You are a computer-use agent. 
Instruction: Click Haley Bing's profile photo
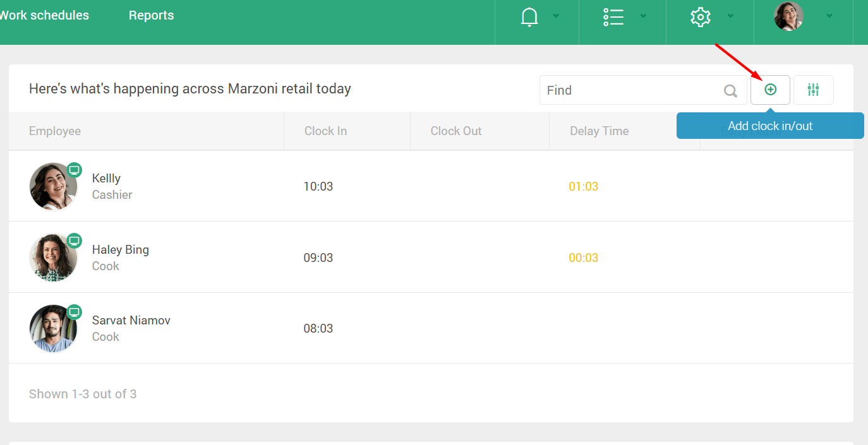pos(53,258)
